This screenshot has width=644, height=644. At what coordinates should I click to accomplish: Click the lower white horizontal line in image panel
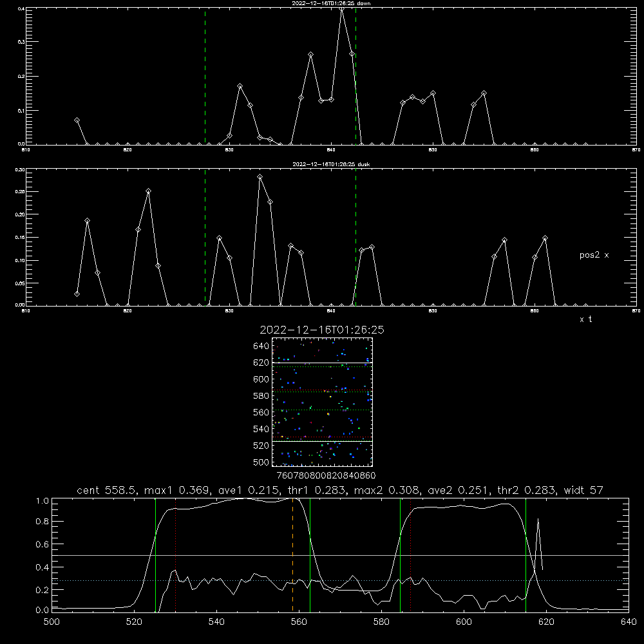(322, 441)
